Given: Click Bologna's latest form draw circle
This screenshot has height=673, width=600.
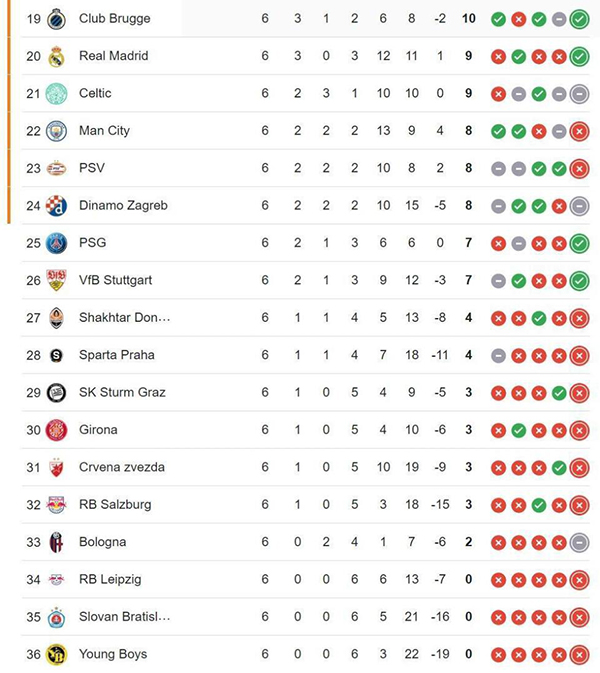Looking at the screenshot, I should tap(579, 542).
